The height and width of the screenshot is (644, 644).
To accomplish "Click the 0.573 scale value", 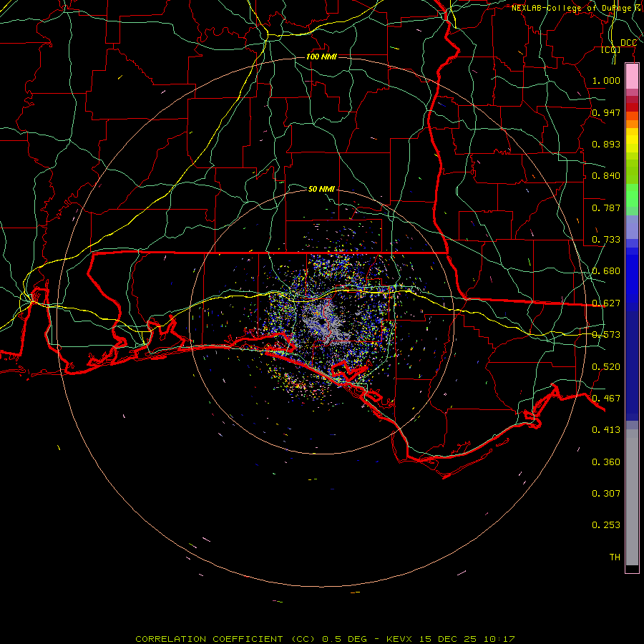I will tap(606, 335).
